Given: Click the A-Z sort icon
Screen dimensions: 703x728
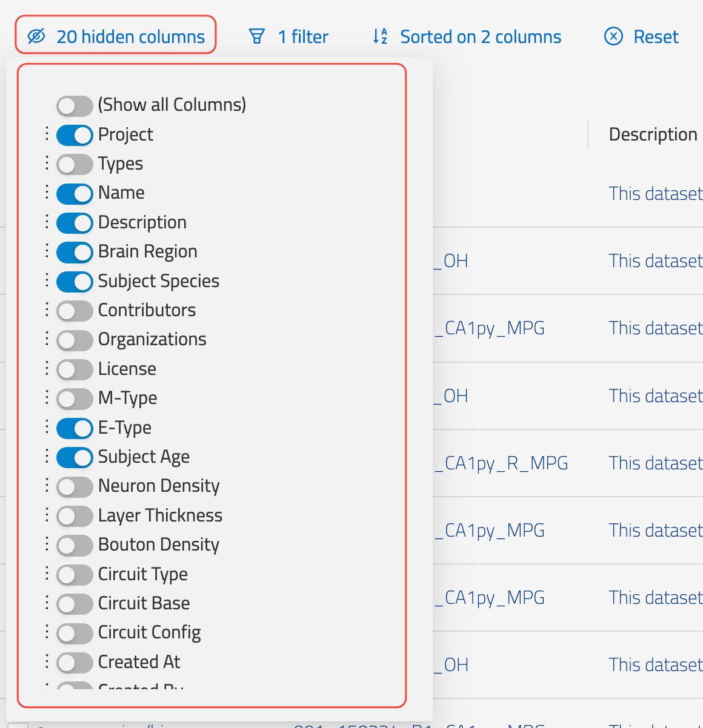Looking at the screenshot, I should (x=380, y=36).
